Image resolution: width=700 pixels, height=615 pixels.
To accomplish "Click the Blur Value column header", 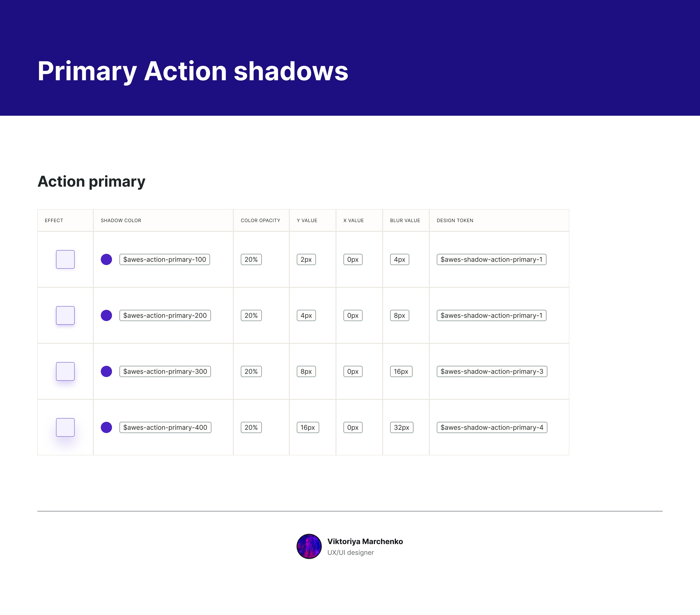I will coord(405,220).
